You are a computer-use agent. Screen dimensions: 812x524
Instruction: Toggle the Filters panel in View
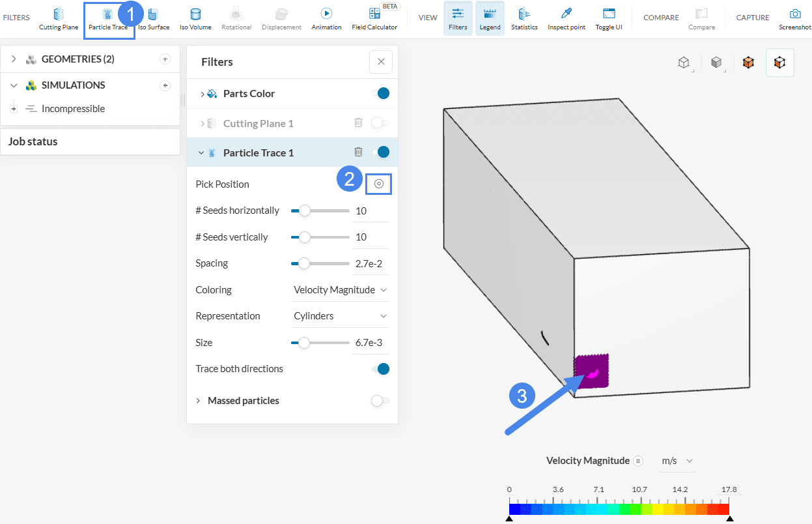[x=458, y=18]
